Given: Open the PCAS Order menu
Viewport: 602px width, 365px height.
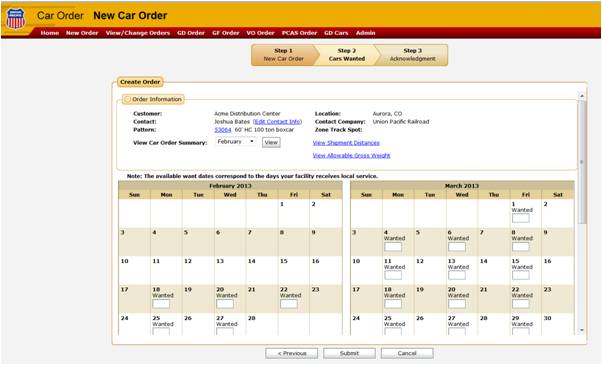Looking at the screenshot, I should (299, 33).
